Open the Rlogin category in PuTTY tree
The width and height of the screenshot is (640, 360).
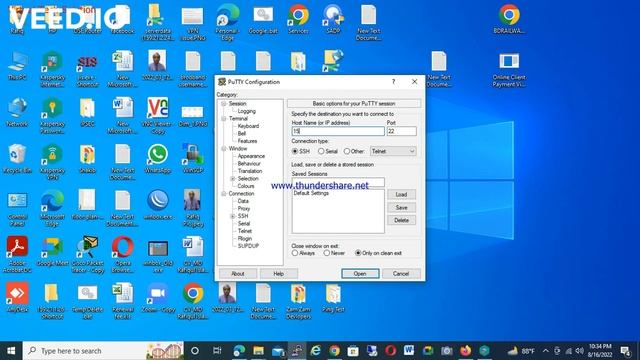(244, 238)
